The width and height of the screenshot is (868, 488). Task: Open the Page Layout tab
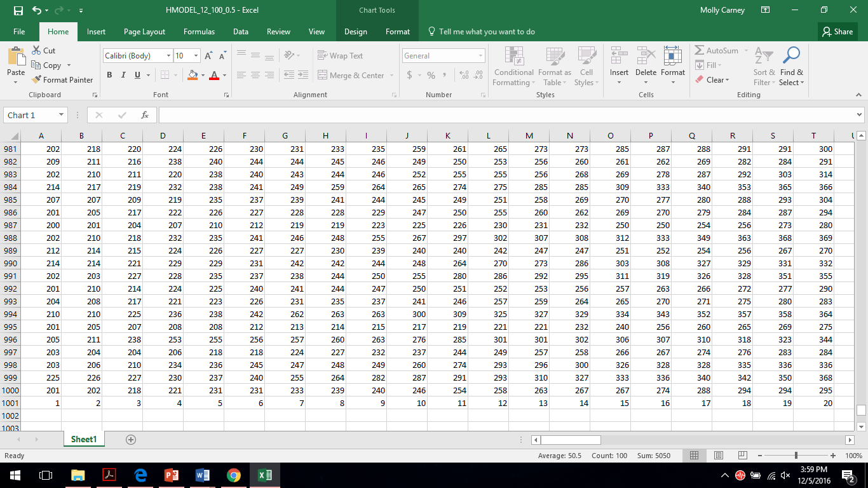(x=144, y=32)
